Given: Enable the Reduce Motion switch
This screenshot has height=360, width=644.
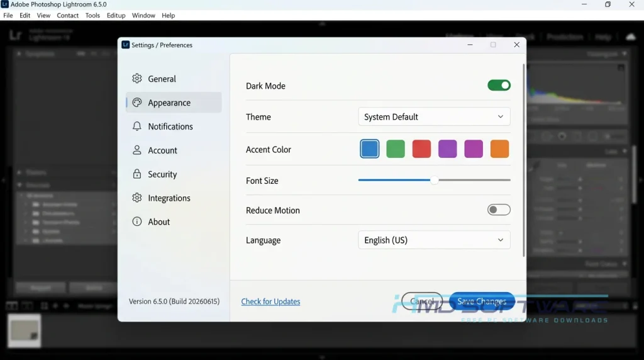Looking at the screenshot, I should pyautogui.click(x=499, y=210).
